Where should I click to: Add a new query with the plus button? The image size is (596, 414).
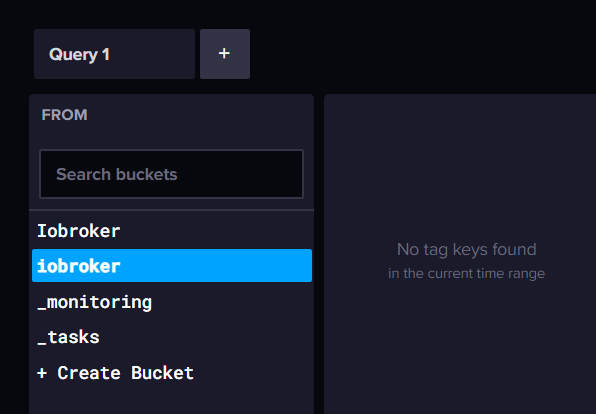[225, 54]
